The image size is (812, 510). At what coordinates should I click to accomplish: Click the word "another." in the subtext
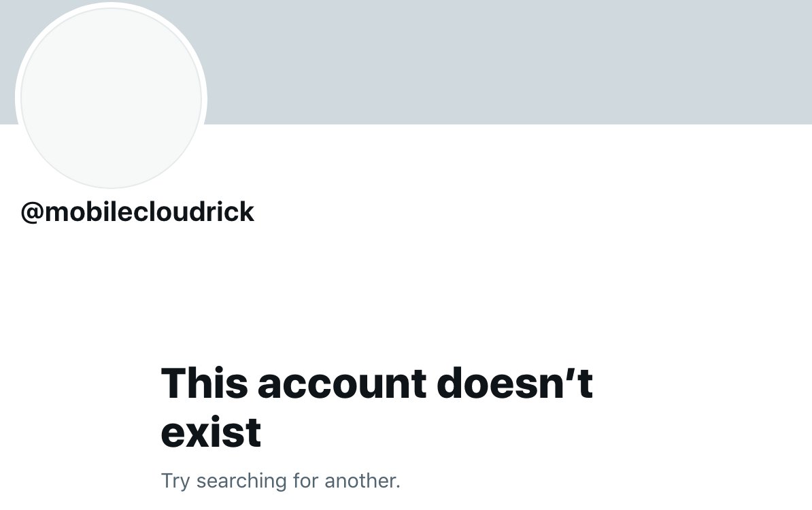tap(362, 481)
